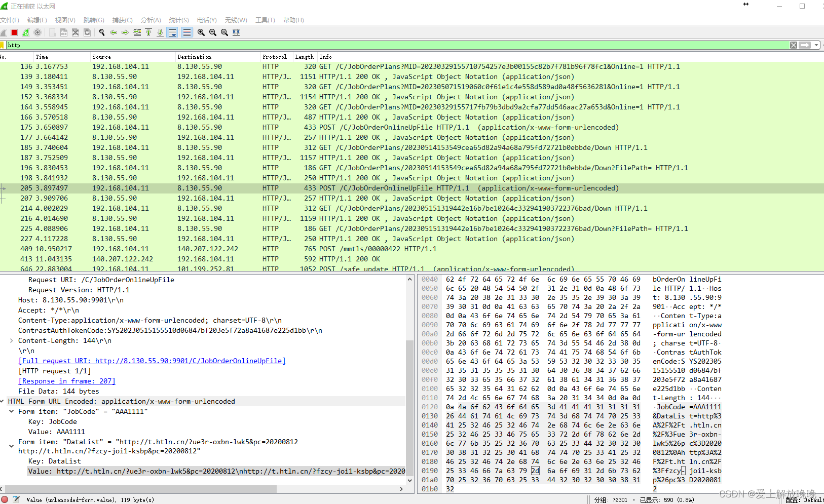Follow the Full request URI link
Viewport: 824px width, 504px height.
point(152,361)
